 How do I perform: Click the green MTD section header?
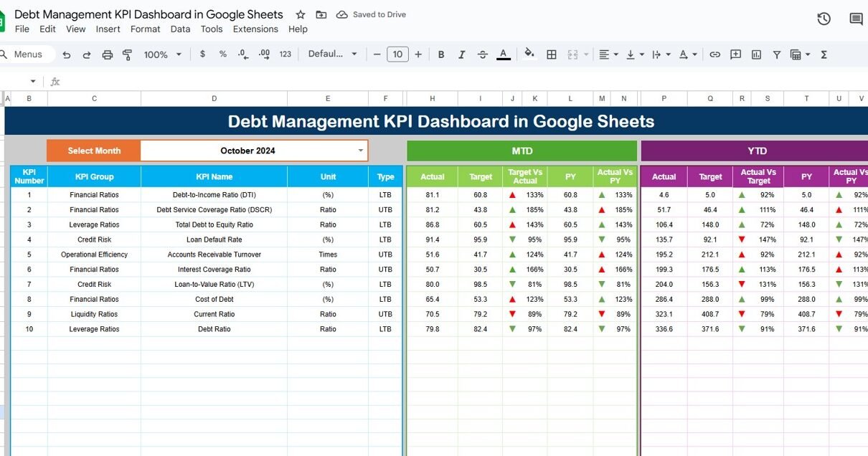click(x=522, y=151)
